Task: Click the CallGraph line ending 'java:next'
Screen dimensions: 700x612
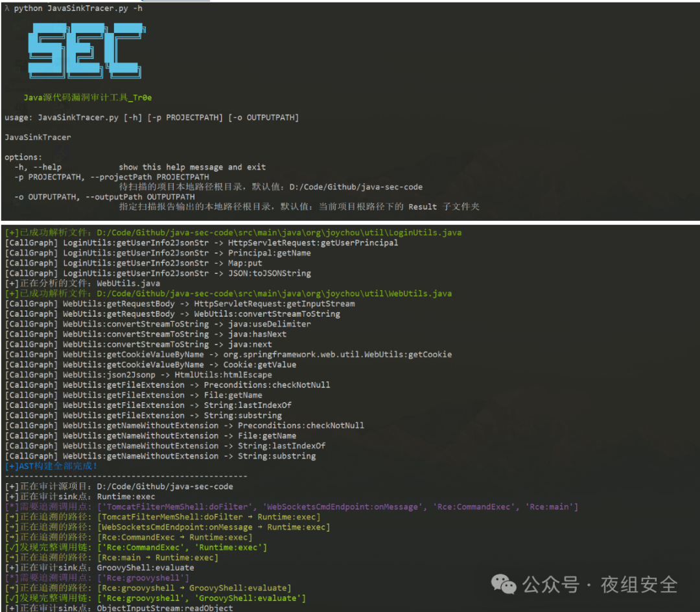Action: coord(139,345)
